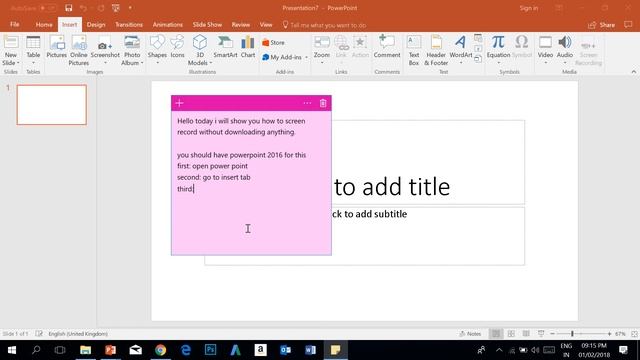Open the Table insert tool

pyautogui.click(x=33, y=50)
